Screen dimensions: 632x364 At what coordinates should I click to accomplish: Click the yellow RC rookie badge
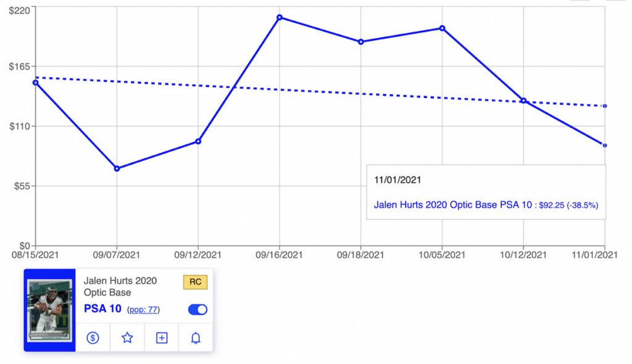click(195, 282)
